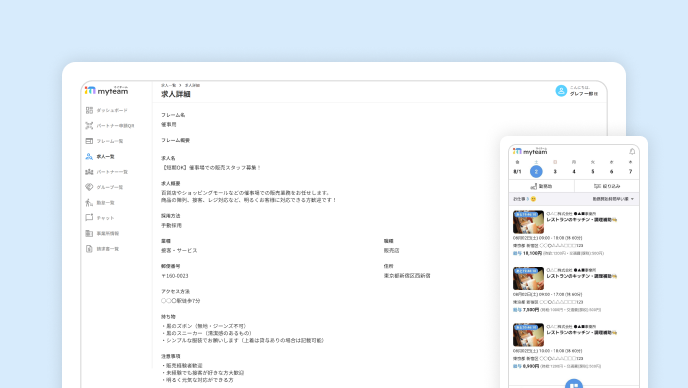688x388 pixels.
Task: Tap the 絞り込み filter button in the mobile app
Action: [607, 186]
